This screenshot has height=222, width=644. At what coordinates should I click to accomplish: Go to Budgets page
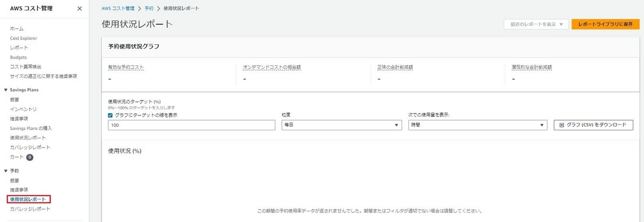pos(18,57)
